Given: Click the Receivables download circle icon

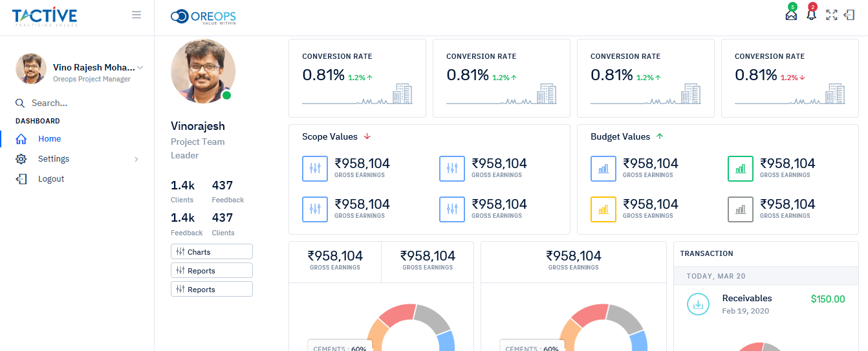Looking at the screenshot, I should pos(699,304).
